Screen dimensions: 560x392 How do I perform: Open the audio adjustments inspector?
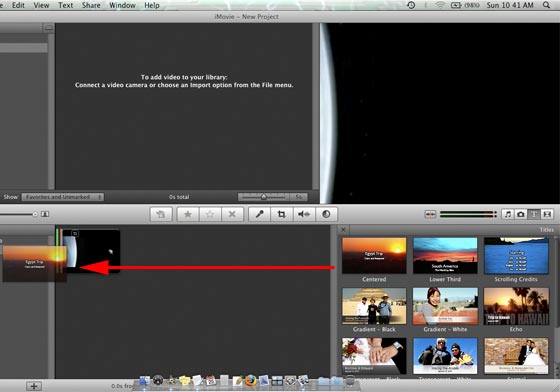click(x=304, y=214)
